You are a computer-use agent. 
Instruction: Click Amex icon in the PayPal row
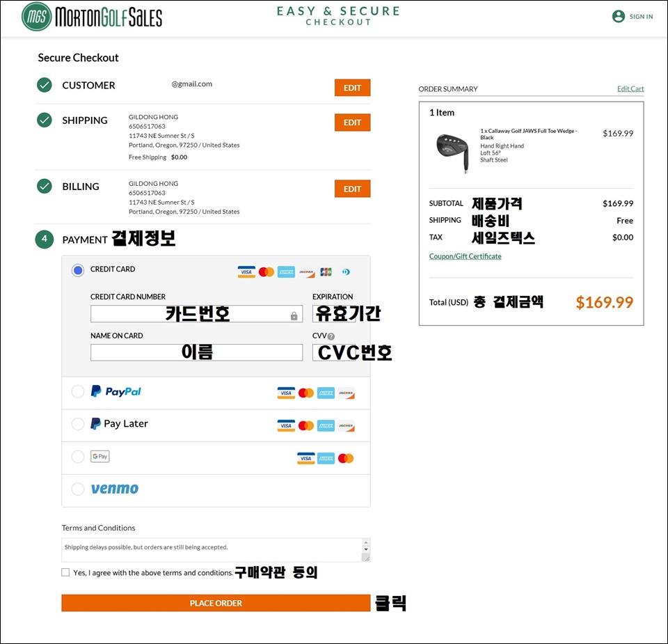[x=326, y=393]
